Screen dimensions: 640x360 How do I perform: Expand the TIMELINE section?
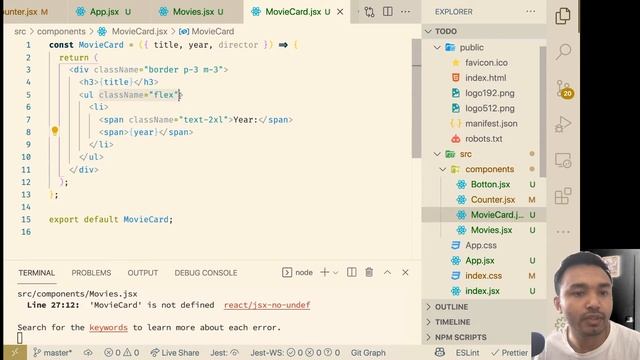click(x=484, y=322)
